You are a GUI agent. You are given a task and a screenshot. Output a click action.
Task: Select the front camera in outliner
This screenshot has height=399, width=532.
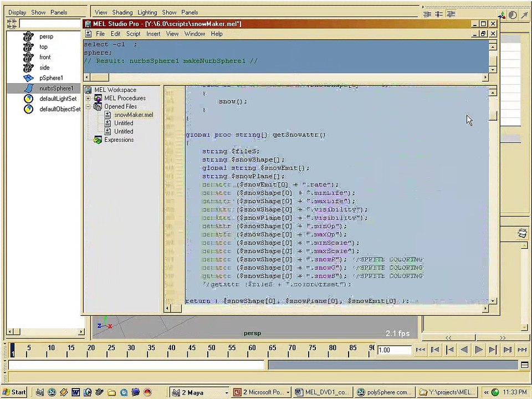45,57
